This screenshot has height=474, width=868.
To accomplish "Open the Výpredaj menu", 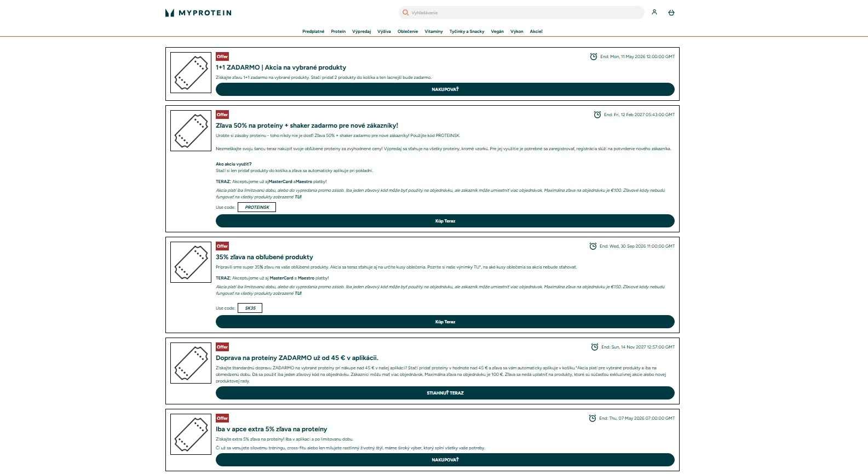I will (361, 31).
